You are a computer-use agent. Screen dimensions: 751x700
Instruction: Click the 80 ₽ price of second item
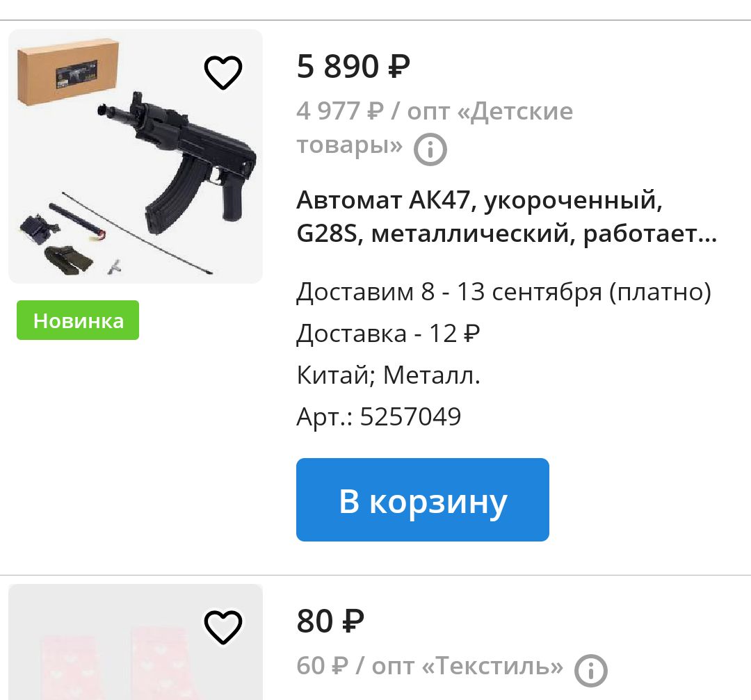pyautogui.click(x=330, y=621)
